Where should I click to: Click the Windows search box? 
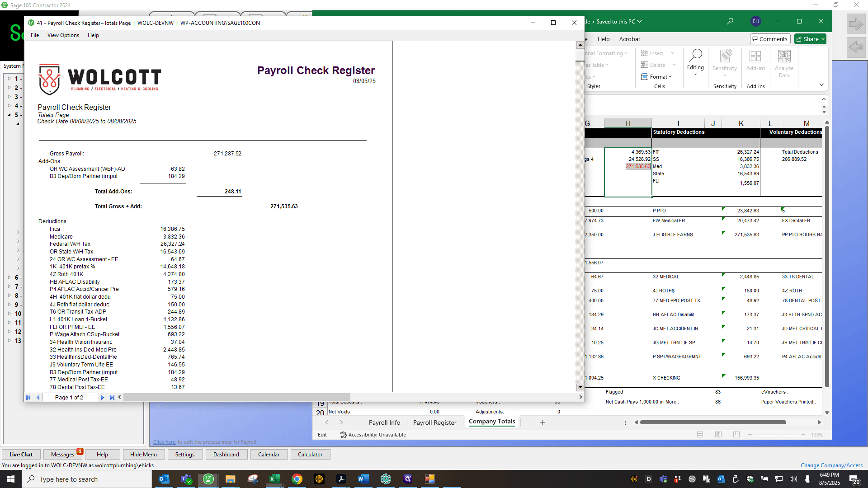tap(87, 479)
